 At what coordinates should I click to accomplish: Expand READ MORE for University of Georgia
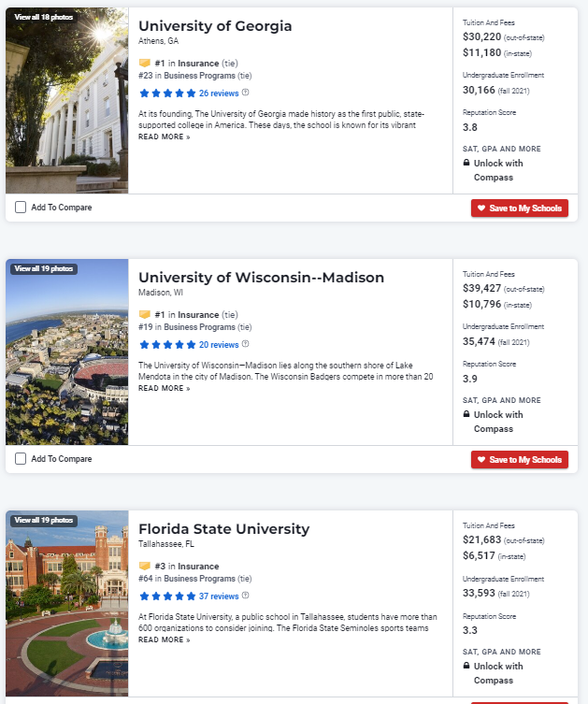164,136
